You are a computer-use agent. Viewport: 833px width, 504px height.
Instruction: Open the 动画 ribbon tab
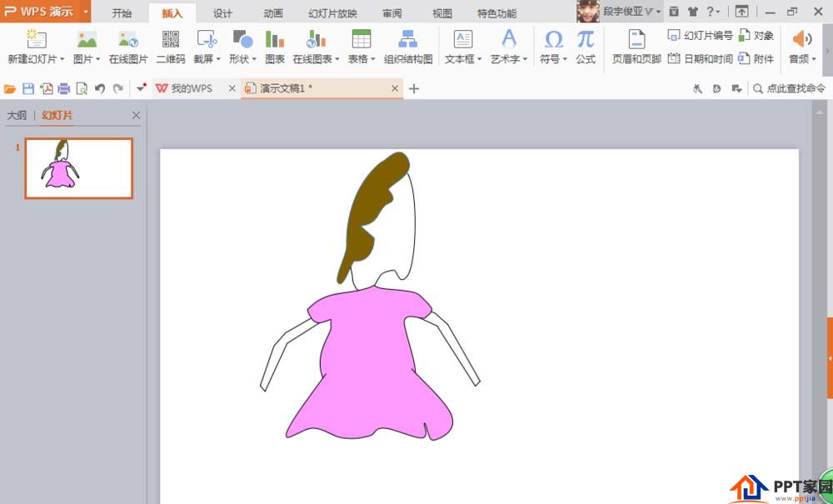coord(273,13)
